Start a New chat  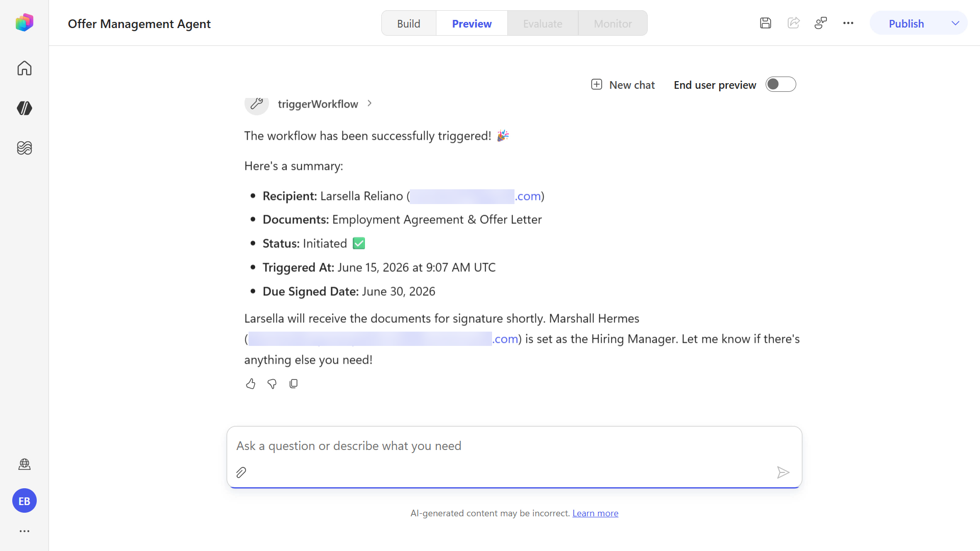click(623, 85)
